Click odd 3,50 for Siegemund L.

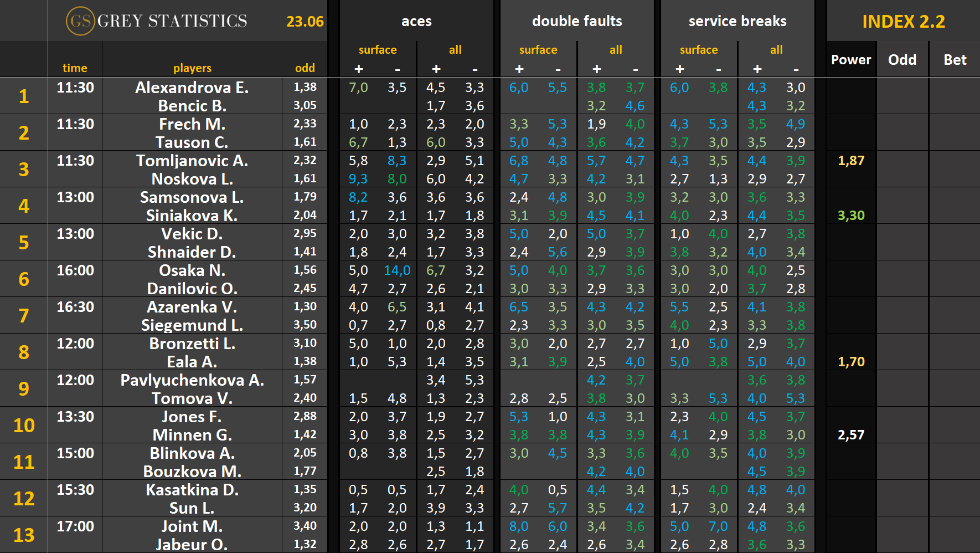[x=305, y=325]
